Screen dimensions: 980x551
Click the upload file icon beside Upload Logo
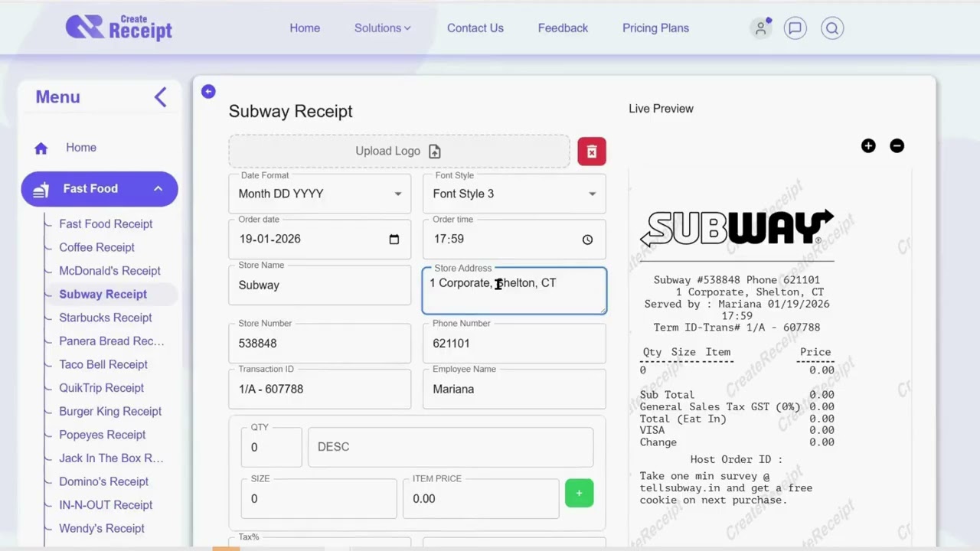(x=435, y=152)
